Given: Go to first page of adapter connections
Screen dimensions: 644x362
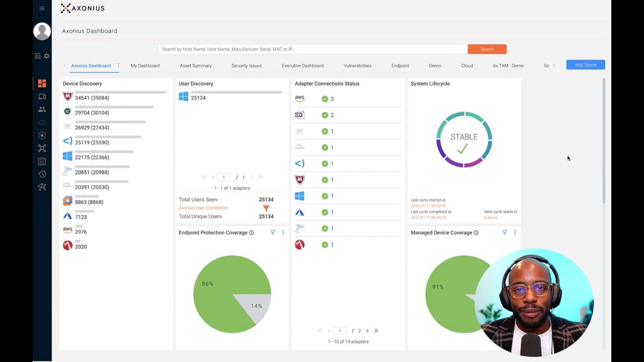Looking at the screenshot, I should (x=320, y=331).
